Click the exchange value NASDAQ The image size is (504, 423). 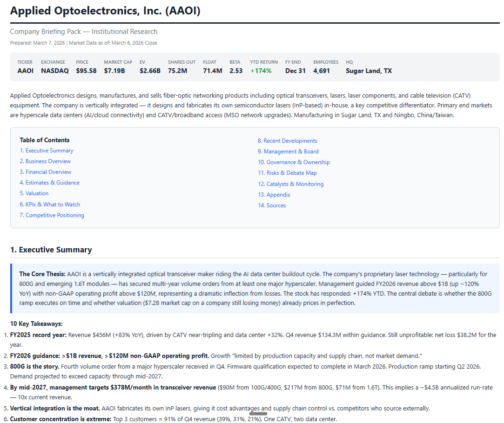pos(54,71)
